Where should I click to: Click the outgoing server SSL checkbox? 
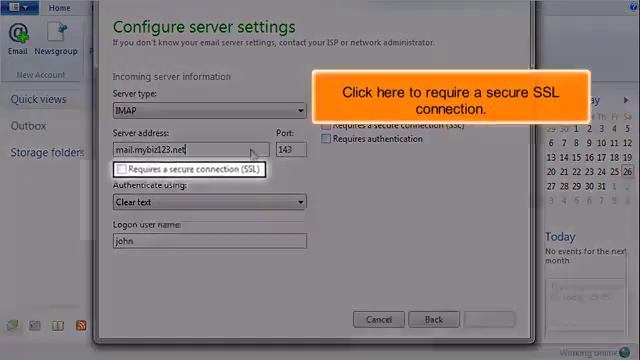[x=326, y=126]
